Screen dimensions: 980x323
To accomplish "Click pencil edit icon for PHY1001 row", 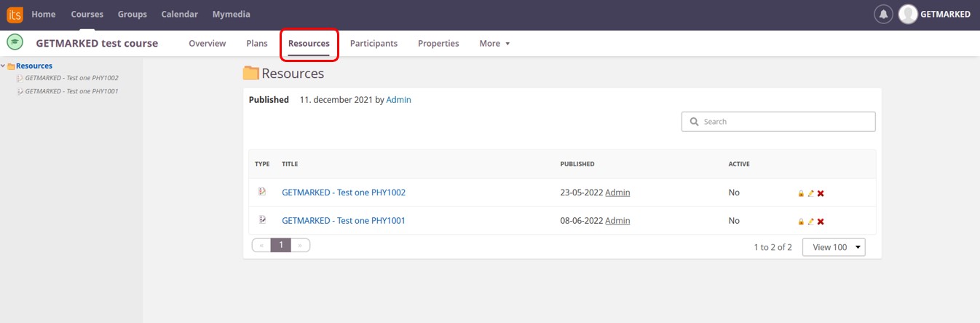I will pyautogui.click(x=810, y=221).
